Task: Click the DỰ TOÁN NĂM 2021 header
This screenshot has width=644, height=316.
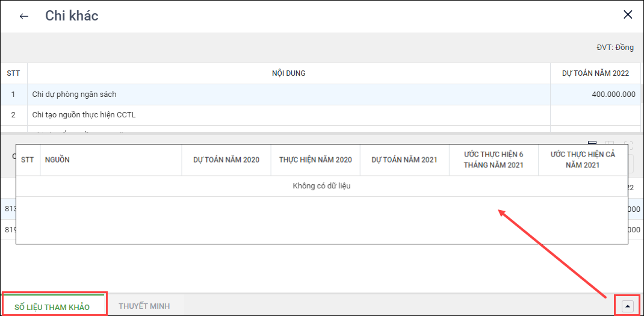Action: (x=404, y=160)
